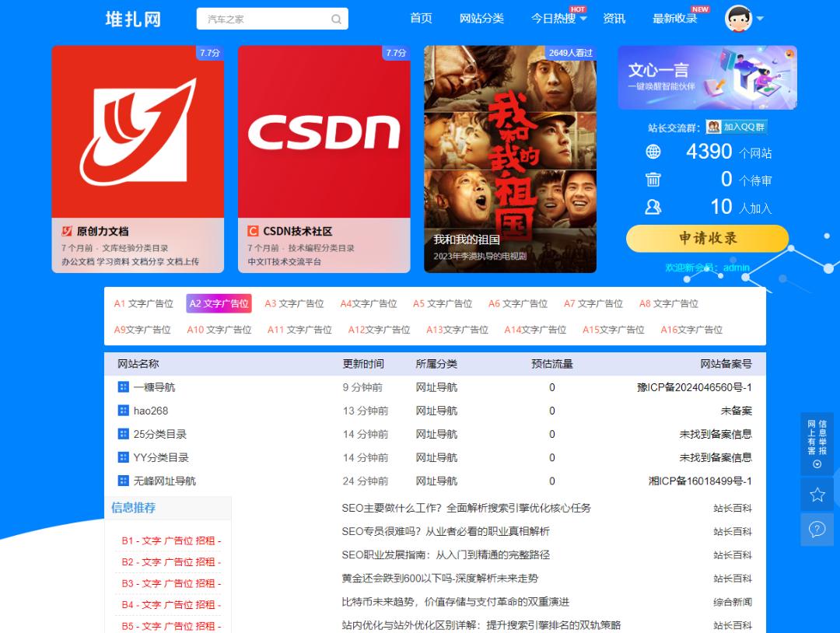Open the highlighted A2 文字广告位 link
This screenshot has width=840, height=633.
(x=219, y=303)
